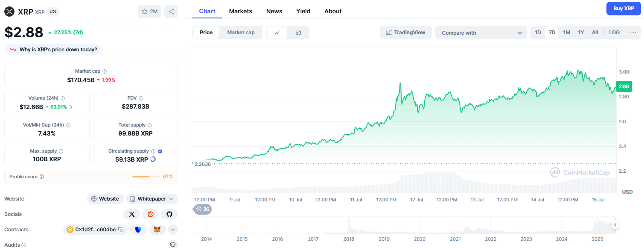Click the Profile score 61% bar
This screenshot has width=644, height=248.
point(146,177)
